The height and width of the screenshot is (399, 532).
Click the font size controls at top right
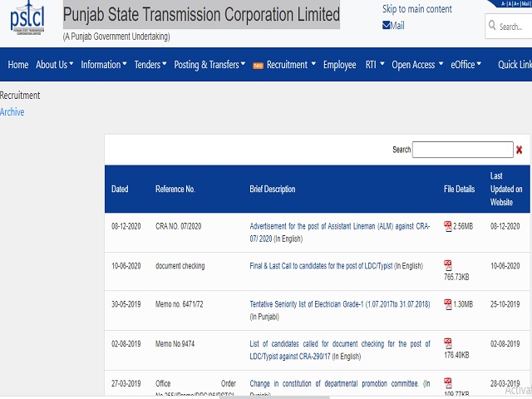pyautogui.click(x=510, y=3)
